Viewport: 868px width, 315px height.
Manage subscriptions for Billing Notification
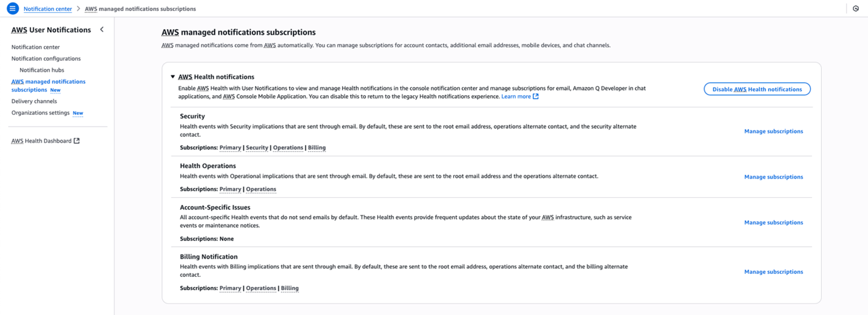pyautogui.click(x=773, y=272)
